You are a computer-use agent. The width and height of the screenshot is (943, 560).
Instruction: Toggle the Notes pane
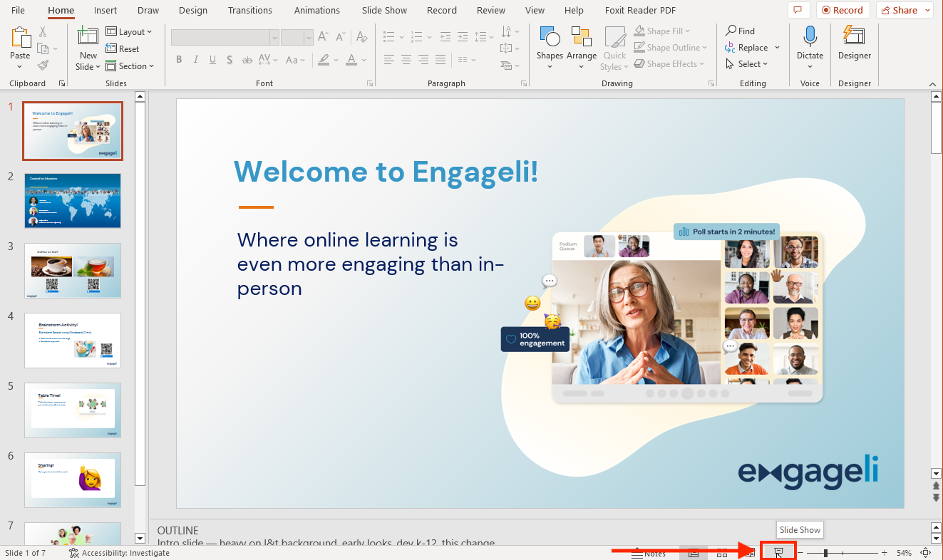[651, 552]
